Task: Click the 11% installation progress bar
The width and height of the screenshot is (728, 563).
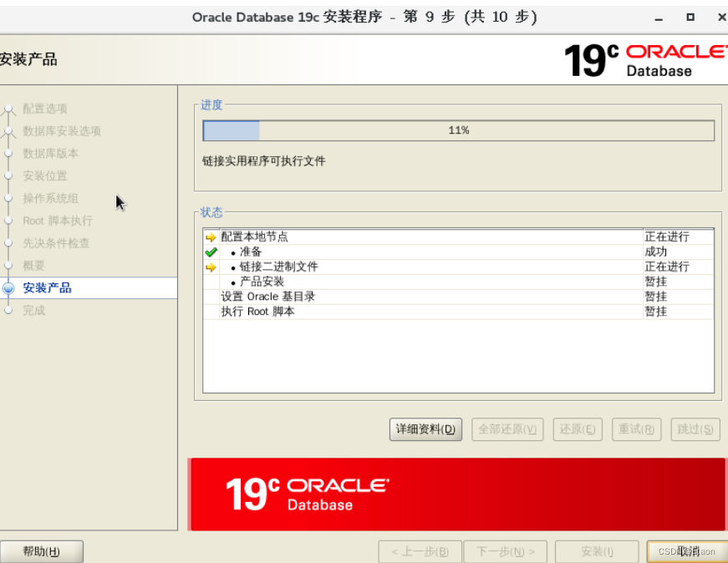Action: point(458,130)
